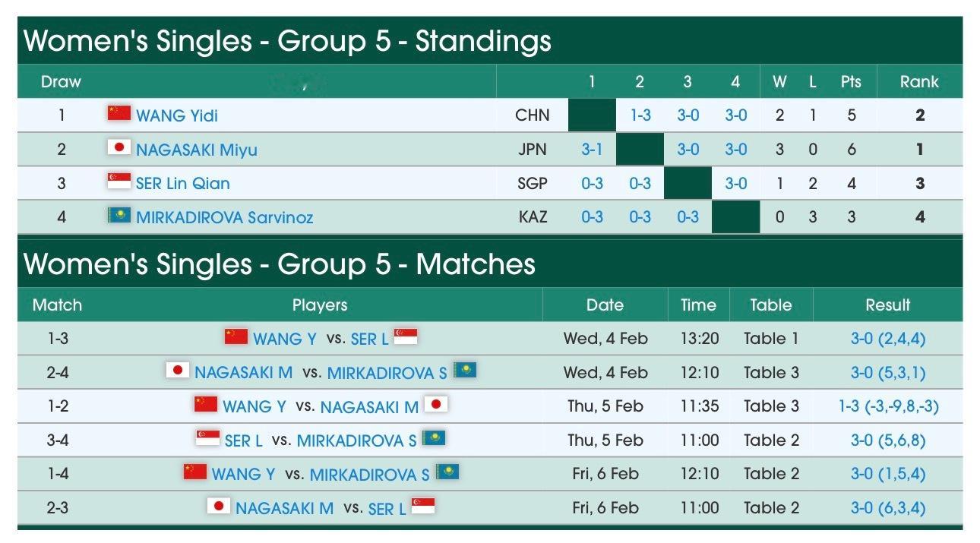Open result 3-0 (2,4,4) match details
The height and width of the screenshot is (543, 980).
click(888, 339)
